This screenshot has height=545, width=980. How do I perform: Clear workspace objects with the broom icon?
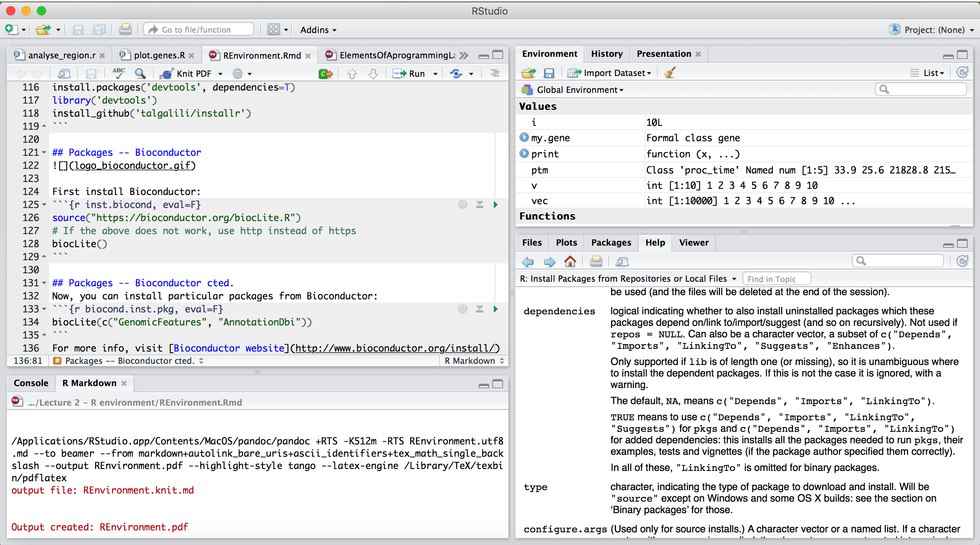pyautogui.click(x=669, y=73)
